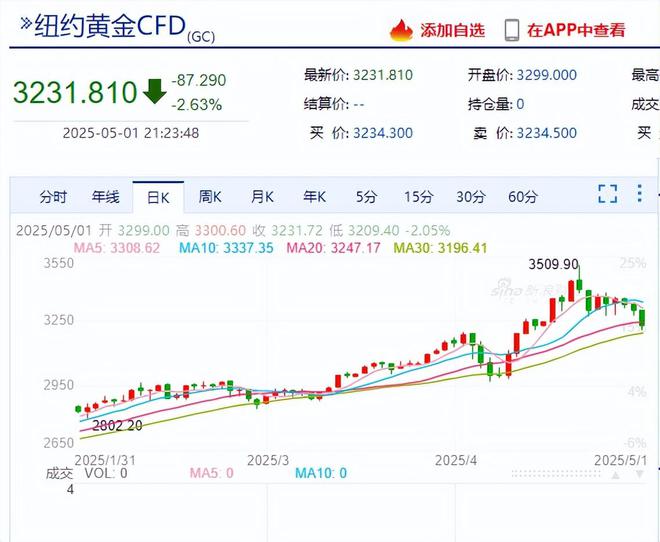This screenshot has height=542, width=660.
Task: Select the 60分 interval tab
Action: coord(523,197)
